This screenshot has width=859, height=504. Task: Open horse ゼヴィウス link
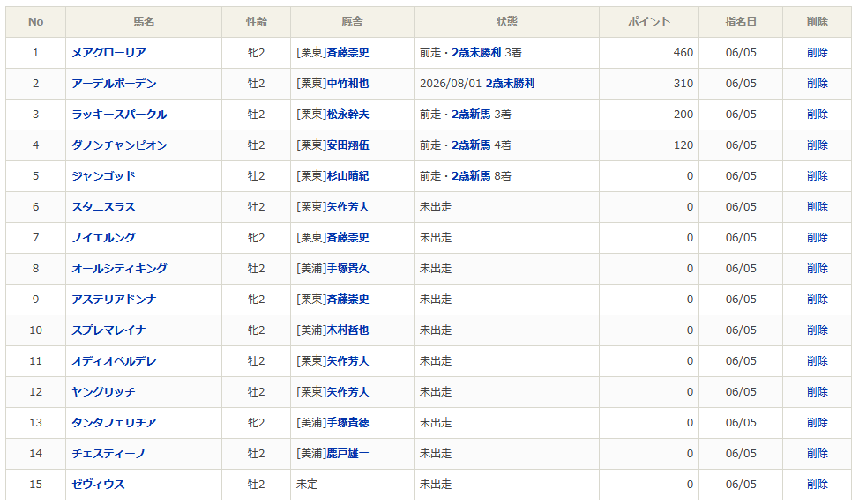pos(98,484)
